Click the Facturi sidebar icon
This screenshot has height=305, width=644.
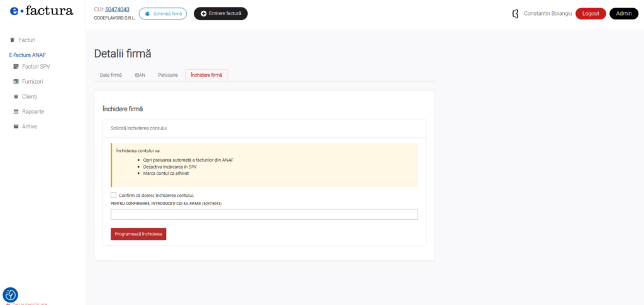13,40
